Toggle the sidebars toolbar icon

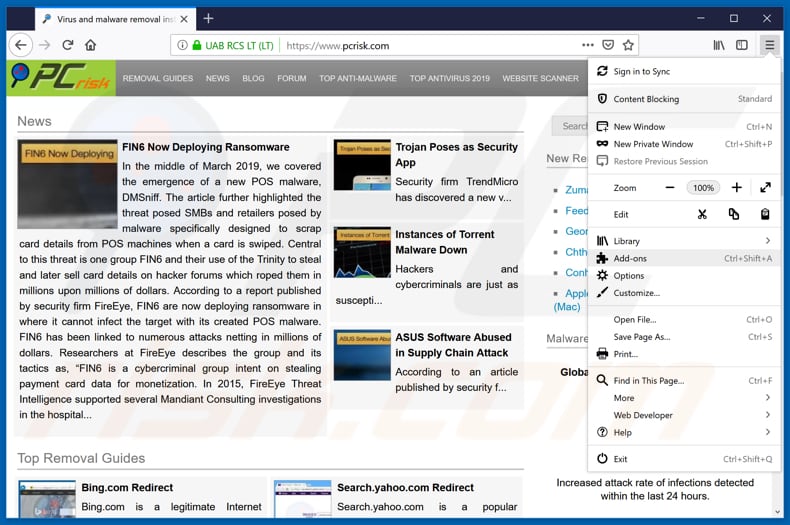tap(742, 45)
